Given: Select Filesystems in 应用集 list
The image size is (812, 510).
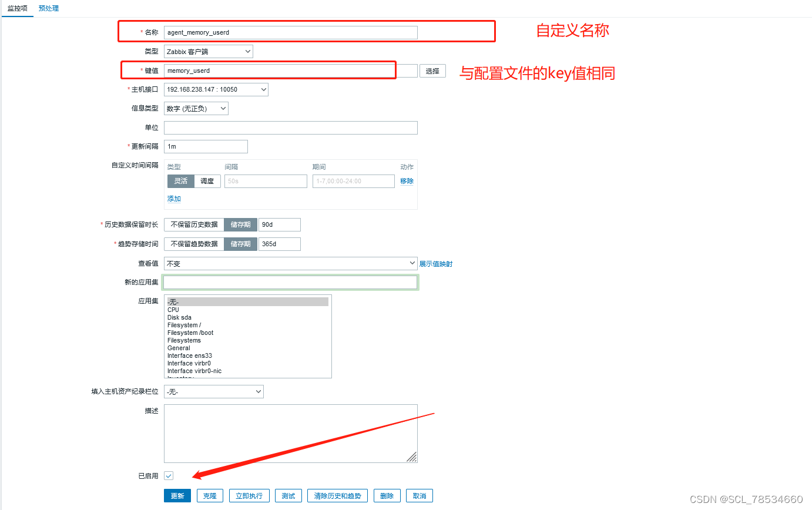Looking at the screenshot, I should [x=247, y=340].
